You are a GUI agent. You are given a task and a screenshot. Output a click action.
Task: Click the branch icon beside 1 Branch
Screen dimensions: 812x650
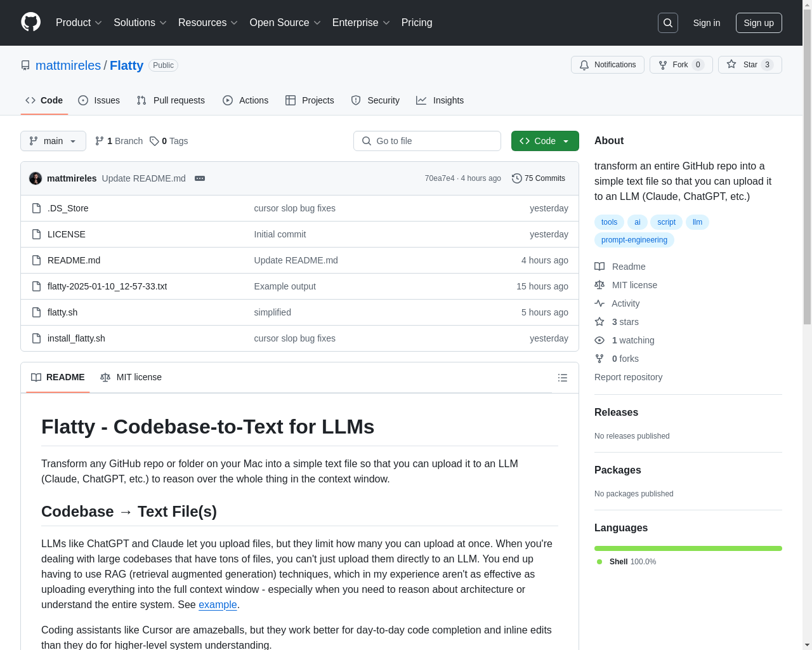point(100,141)
